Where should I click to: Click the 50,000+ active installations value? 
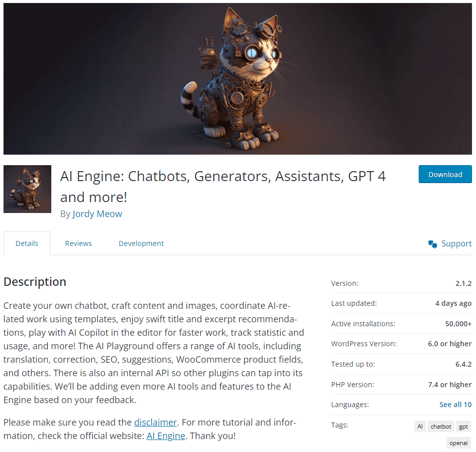(x=459, y=324)
